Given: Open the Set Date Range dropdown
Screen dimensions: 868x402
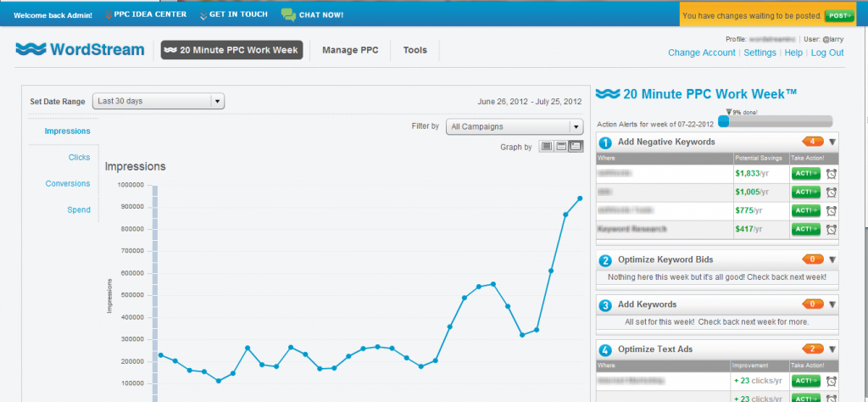Looking at the screenshot, I should (159, 101).
